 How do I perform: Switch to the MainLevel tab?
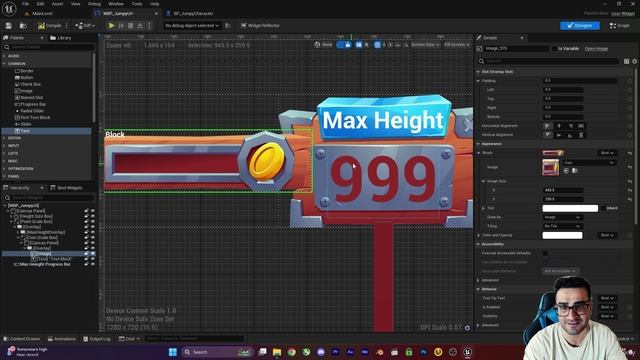[x=43, y=13]
